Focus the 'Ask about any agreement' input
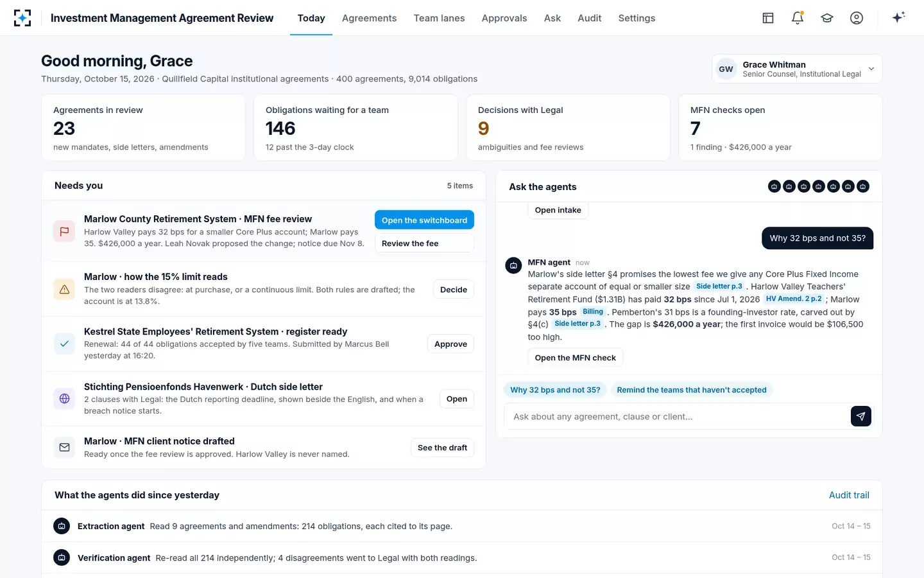This screenshot has height=578, width=924. pos(677,416)
